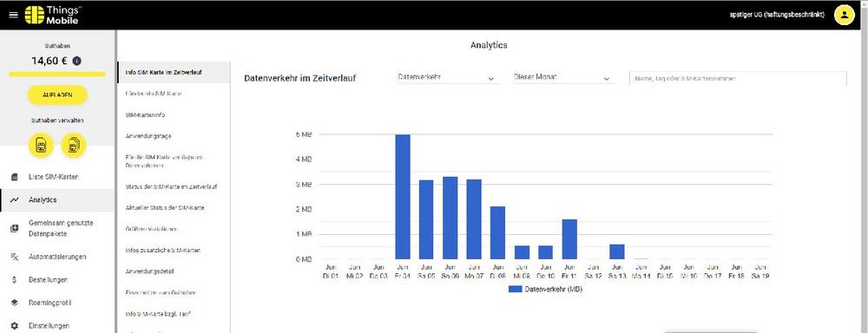868x333 pixels.
Task: Open the hamburger menu icon
Action: point(13,15)
